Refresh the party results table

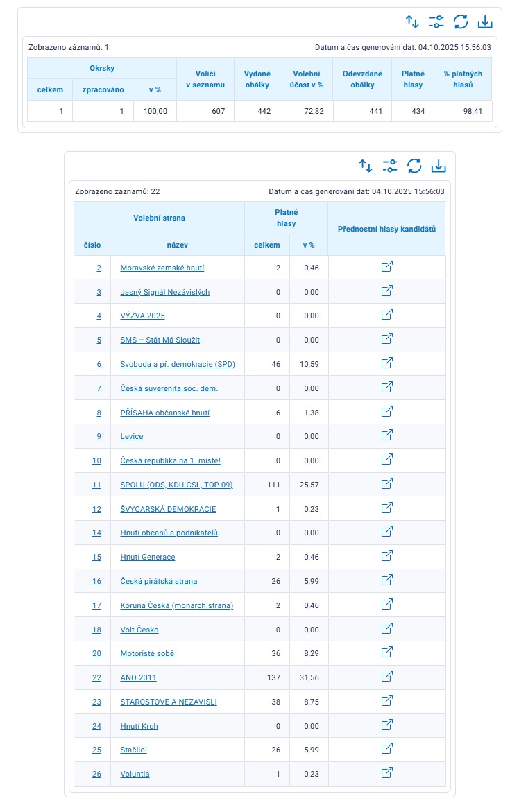(414, 166)
